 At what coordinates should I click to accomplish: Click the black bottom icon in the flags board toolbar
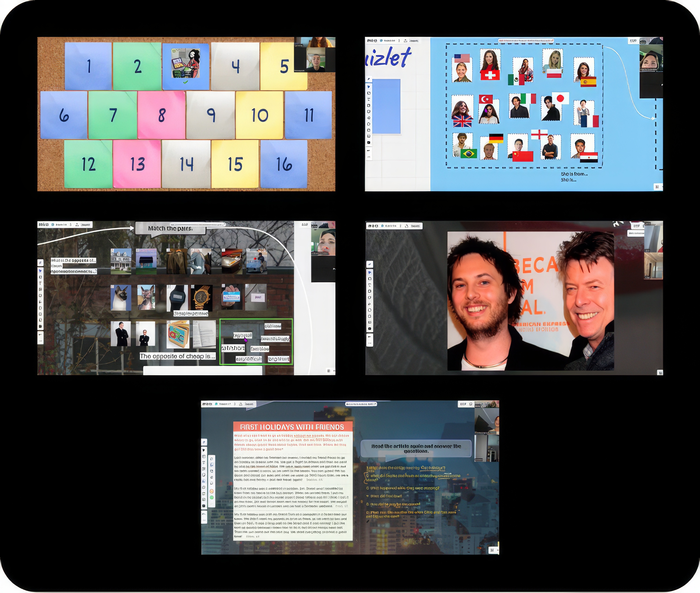(369, 142)
